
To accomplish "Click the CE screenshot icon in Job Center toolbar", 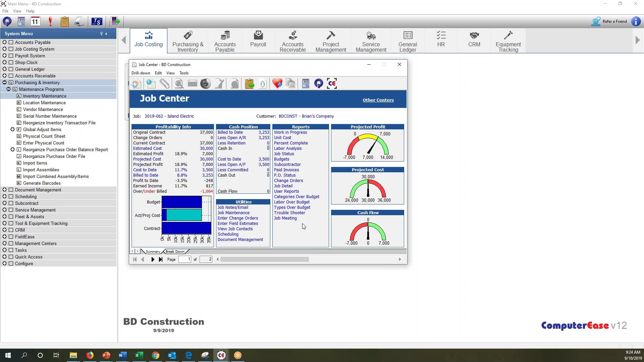I will (332, 83).
